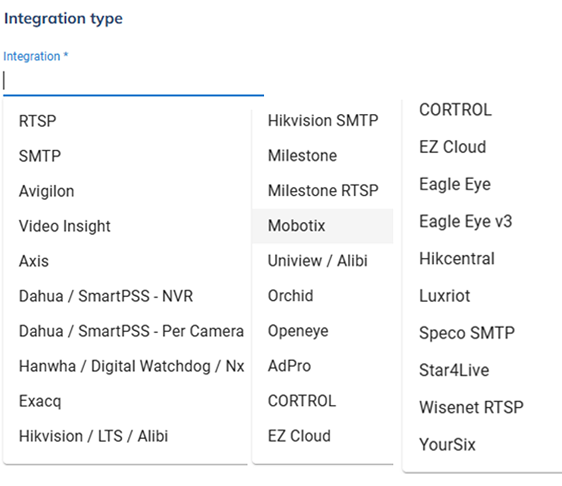Viewport: 562px width, 486px height.
Task: Choose Eagle Eye v3 integration
Action: [x=482, y=221]
